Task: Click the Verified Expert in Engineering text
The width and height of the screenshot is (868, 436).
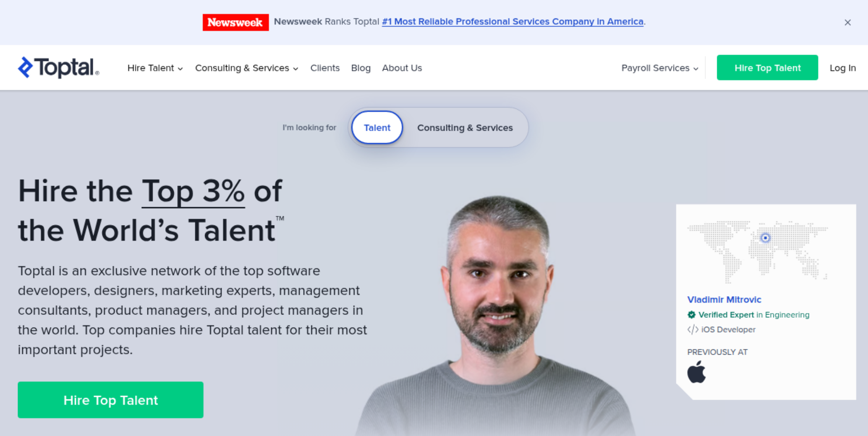Action: pyautogui.click(x=754, y=315)
